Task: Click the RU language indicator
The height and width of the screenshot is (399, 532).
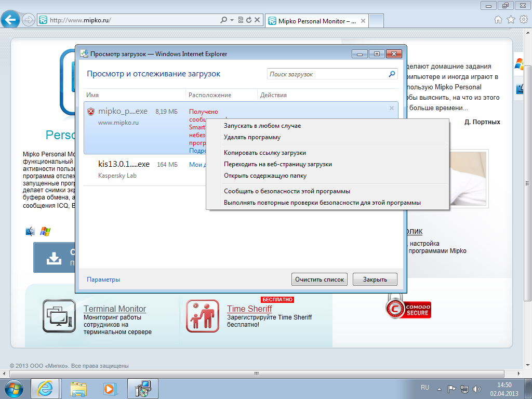Action: (x=425, y=388)
